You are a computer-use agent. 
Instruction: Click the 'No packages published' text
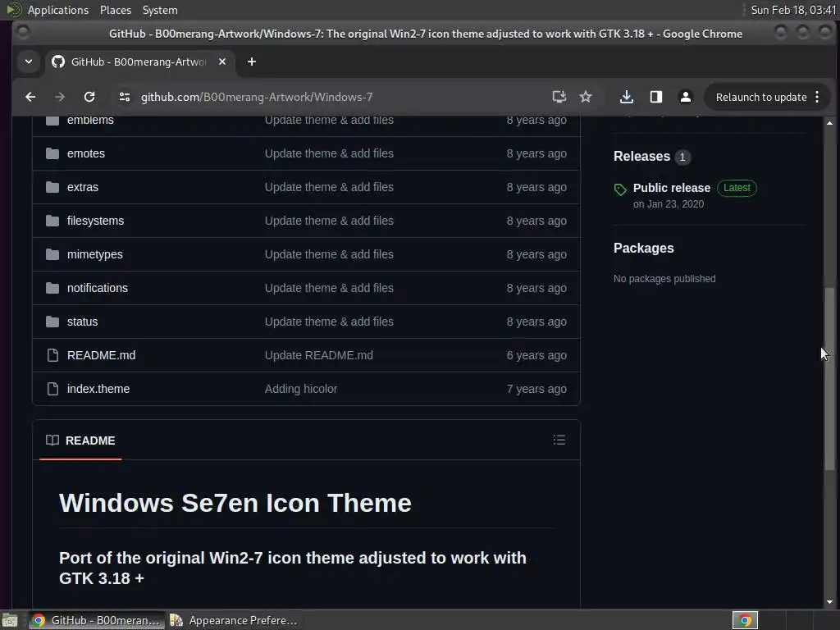click(x=664, y=279)
